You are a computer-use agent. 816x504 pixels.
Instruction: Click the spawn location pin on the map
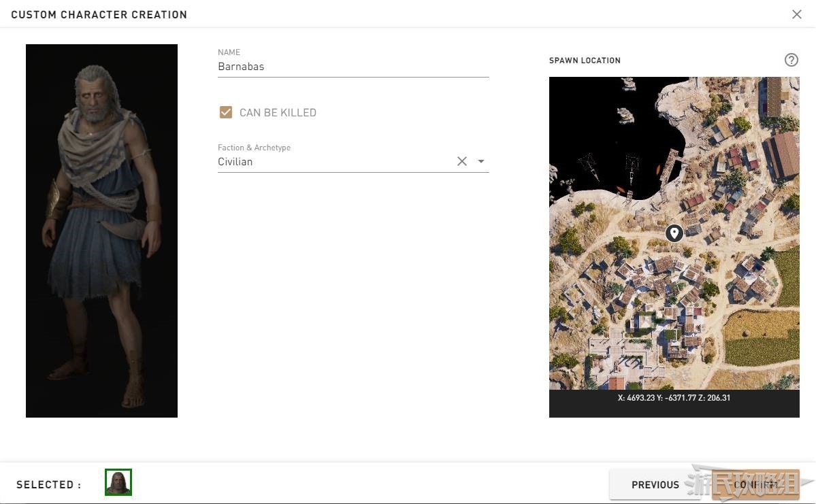tap(674, 233)
